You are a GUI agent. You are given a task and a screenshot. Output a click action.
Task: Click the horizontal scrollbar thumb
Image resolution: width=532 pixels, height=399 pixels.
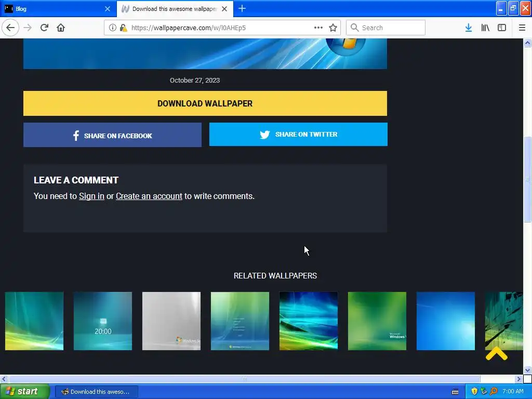244,379
